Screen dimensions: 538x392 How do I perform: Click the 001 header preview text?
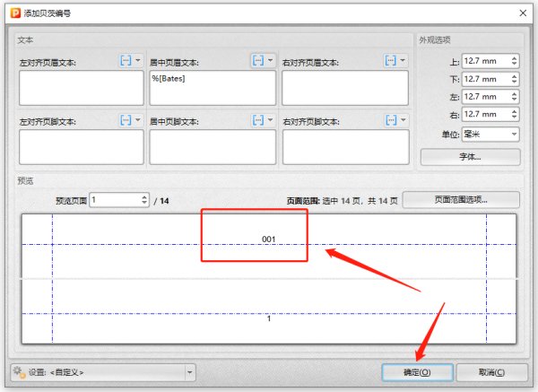[269, 240]
